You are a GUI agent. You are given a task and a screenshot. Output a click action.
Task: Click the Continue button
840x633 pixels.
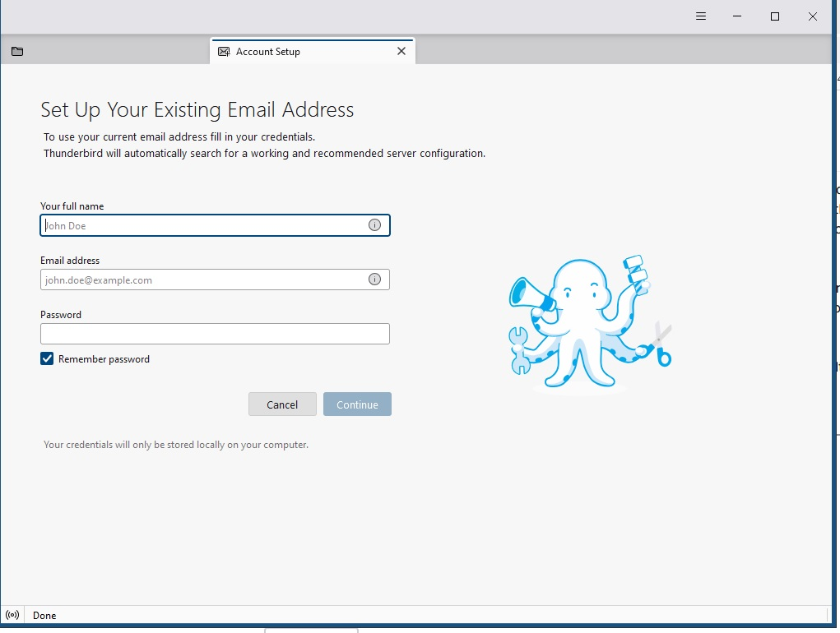(357, 404)
